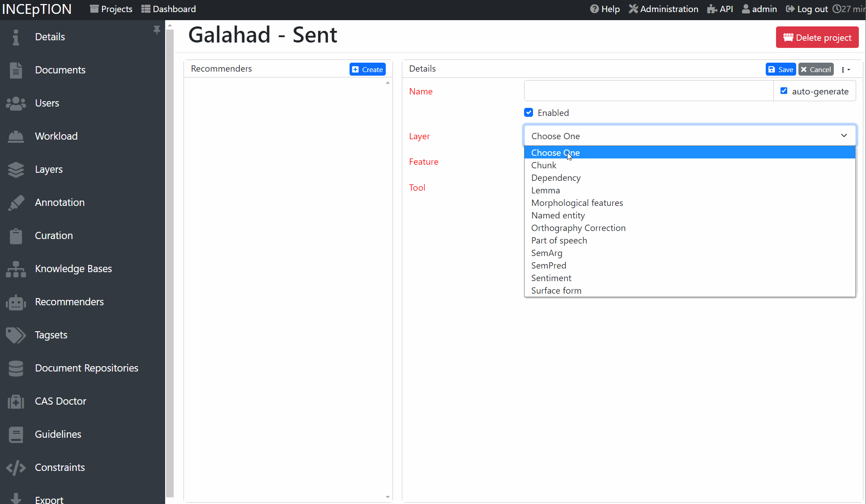Image resolution: width=866 pixels, height=504 pixels.
Task: Uncheck the auto-generate name checkbox
Action: click(784, 91)
